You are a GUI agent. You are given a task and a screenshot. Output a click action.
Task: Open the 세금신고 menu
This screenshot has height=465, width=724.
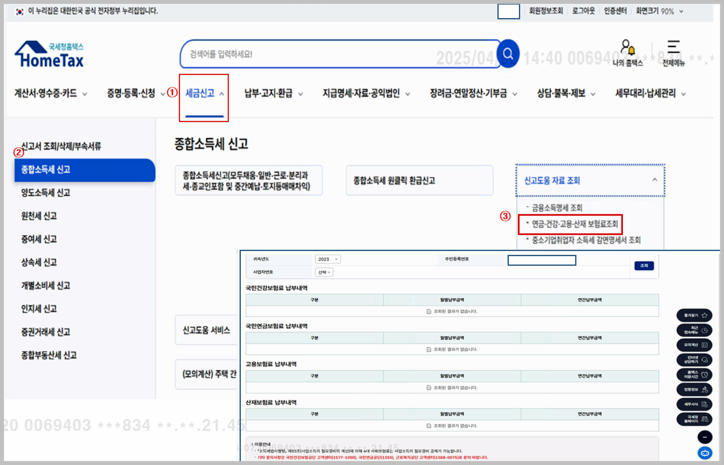click(205, 94)
